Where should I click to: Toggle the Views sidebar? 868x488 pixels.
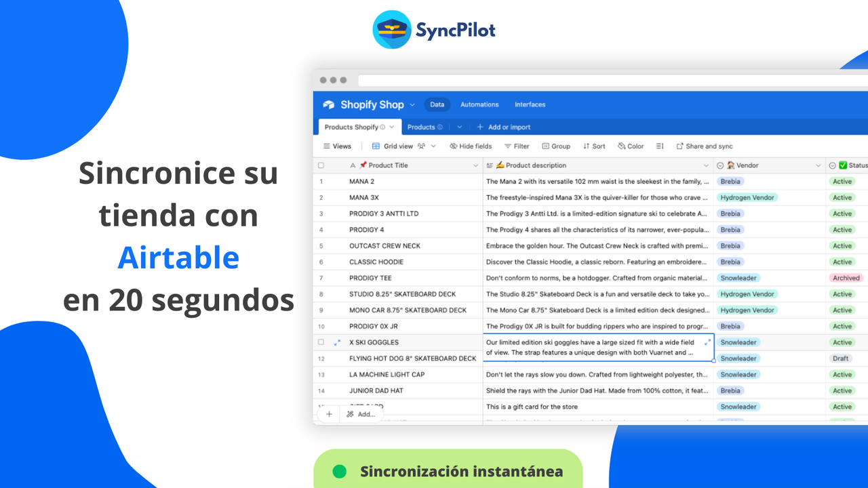pyautogui.click(x=337, y=146)
